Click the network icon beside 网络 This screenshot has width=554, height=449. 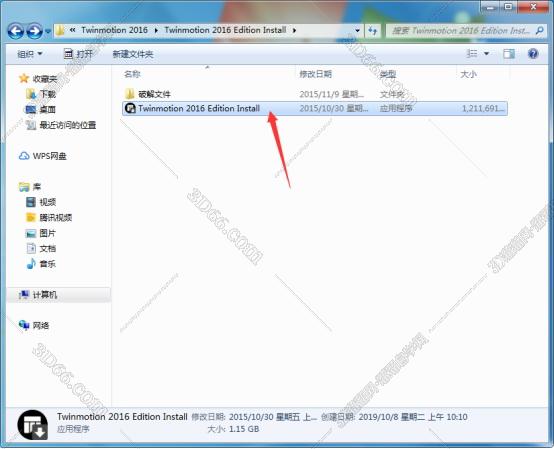tap(24, 325)
